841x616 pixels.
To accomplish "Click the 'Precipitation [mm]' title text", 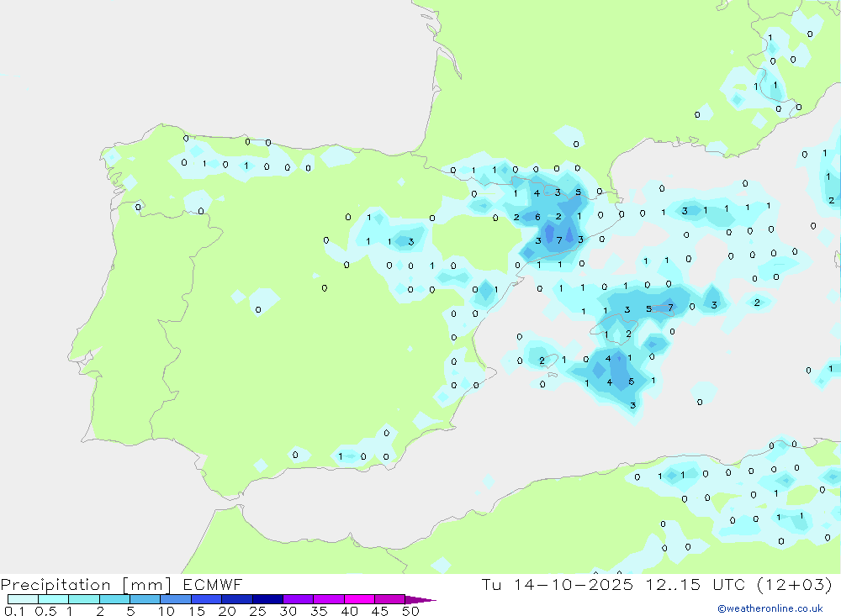I will [x=87, y=585].
